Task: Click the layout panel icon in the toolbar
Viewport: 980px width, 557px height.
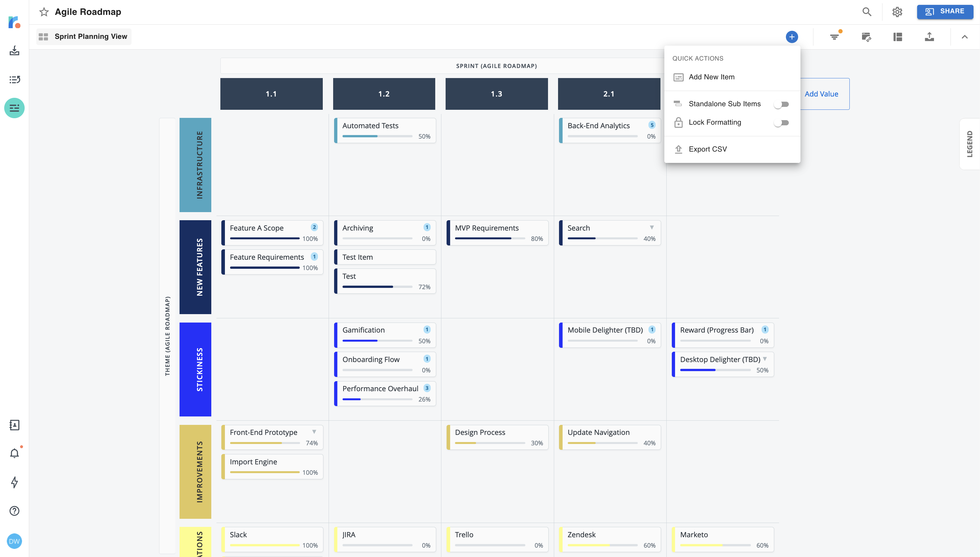Action: [x=898, y=37]
